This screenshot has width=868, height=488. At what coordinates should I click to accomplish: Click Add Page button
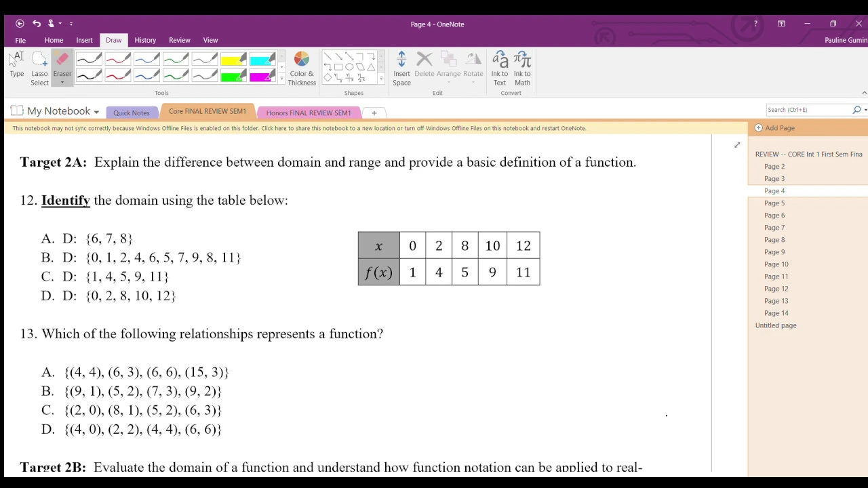point(775,128)
